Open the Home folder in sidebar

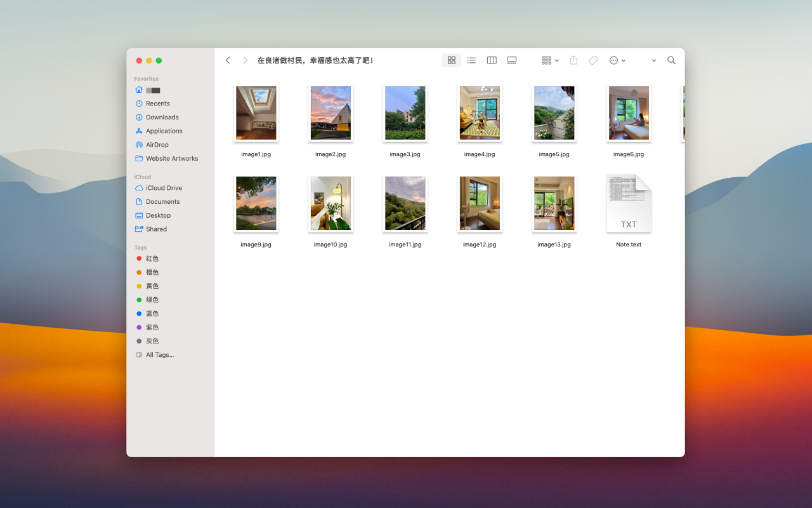[x=148, y=90]
